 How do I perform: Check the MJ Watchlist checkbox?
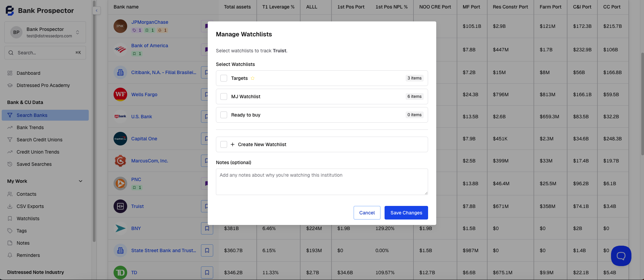(224, 97)
